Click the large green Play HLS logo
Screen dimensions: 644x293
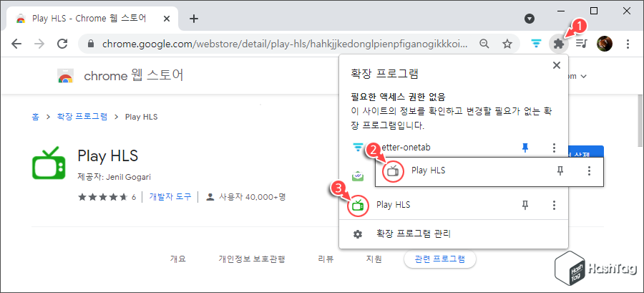(x=49, y=163)
